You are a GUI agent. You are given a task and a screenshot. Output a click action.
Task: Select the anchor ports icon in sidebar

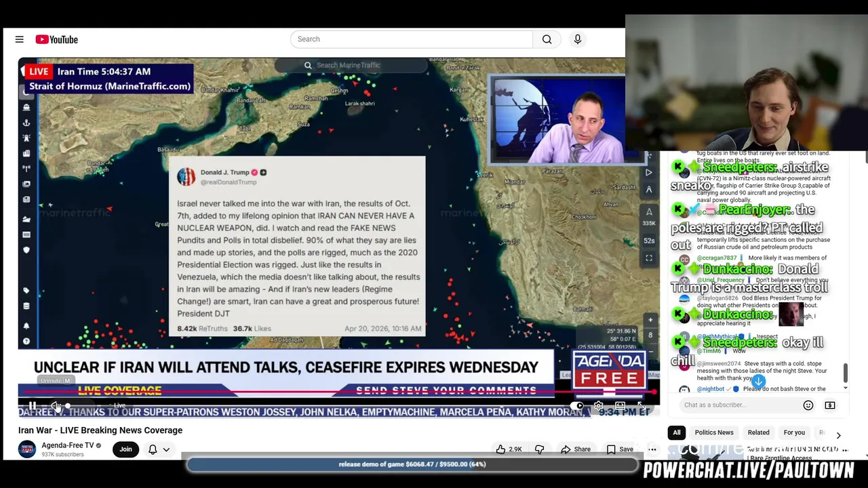tap(26, 123)
